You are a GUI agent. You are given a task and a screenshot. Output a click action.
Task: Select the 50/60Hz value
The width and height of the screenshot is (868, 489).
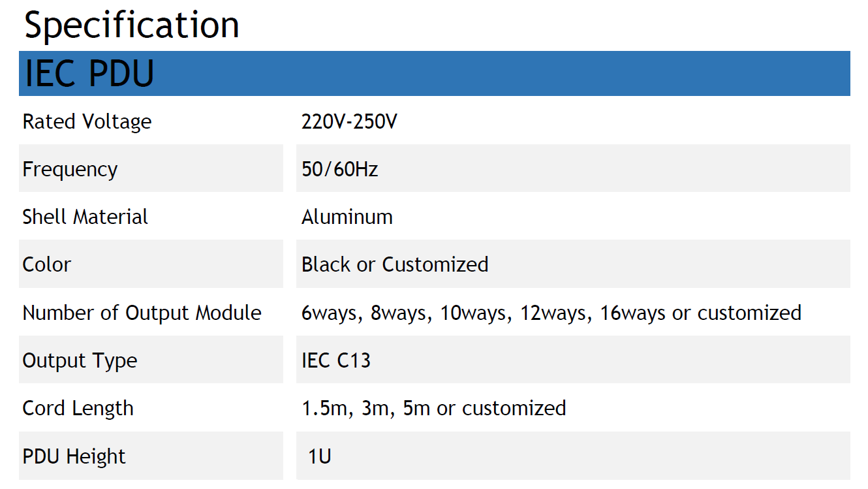pyautogui.click(x=339, y=169)
